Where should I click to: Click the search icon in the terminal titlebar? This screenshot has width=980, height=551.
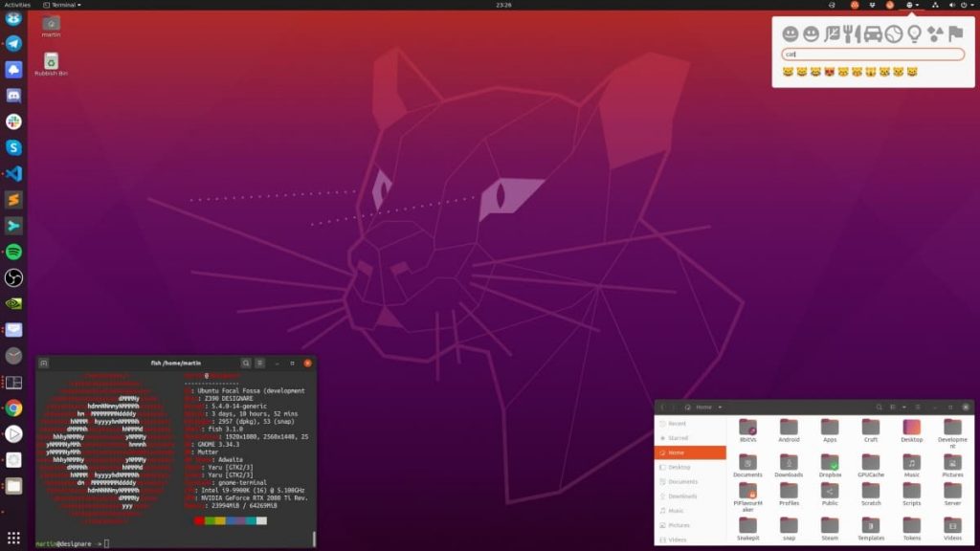(x=246, y=364)
